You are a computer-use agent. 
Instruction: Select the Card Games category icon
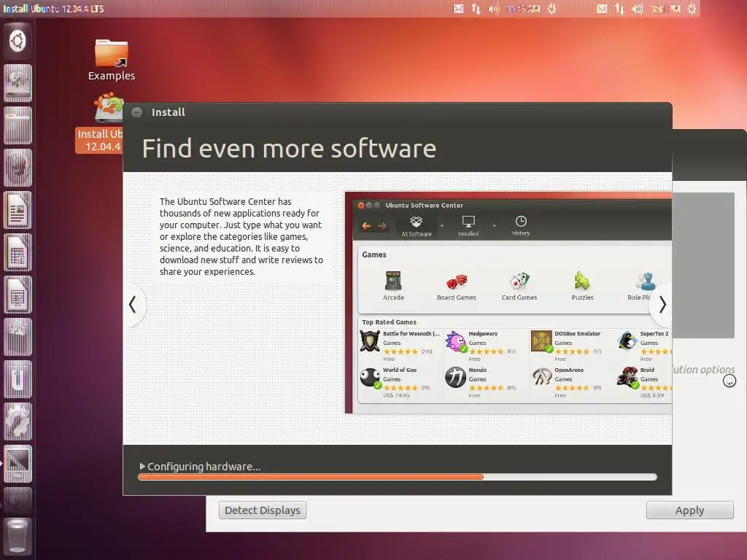tap(519, 286)
